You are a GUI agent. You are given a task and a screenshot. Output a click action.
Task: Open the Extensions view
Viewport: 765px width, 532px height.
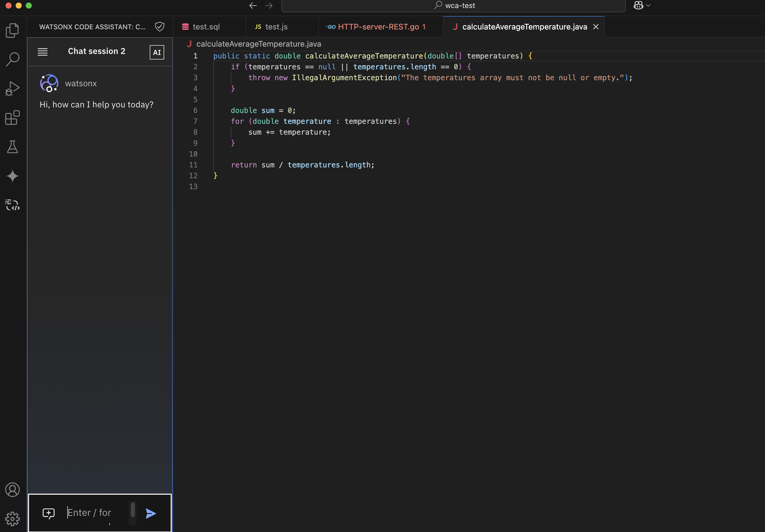pos(13,117)
